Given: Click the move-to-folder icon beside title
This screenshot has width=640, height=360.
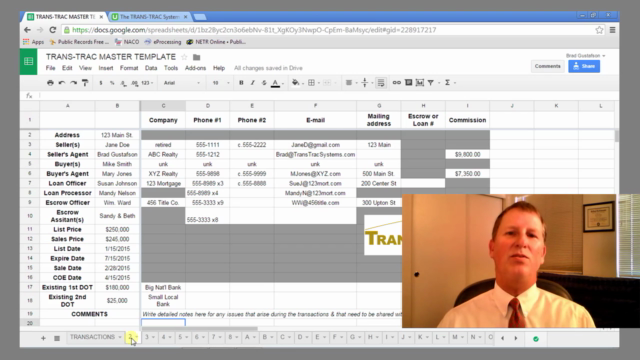Looking at the screenshot, I should click(x=196, y=57).
